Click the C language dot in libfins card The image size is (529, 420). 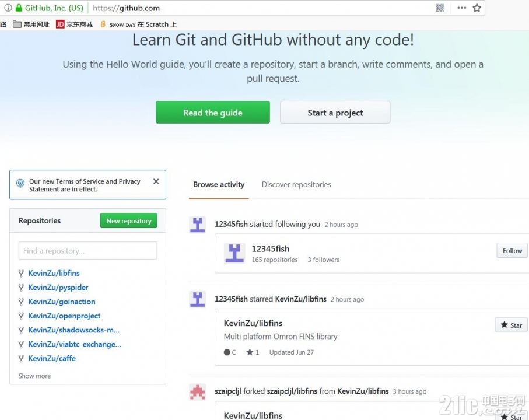[x=227, y=352]
